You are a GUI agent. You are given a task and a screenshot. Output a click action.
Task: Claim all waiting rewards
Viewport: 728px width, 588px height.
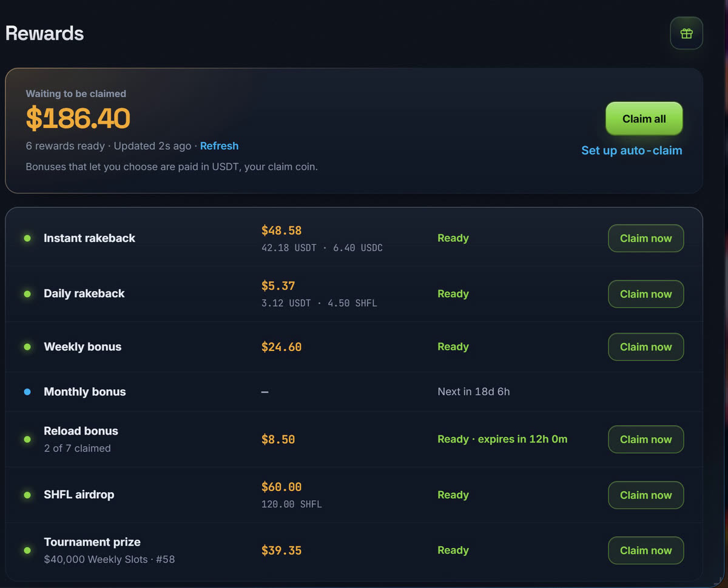[x=644, y=119]
